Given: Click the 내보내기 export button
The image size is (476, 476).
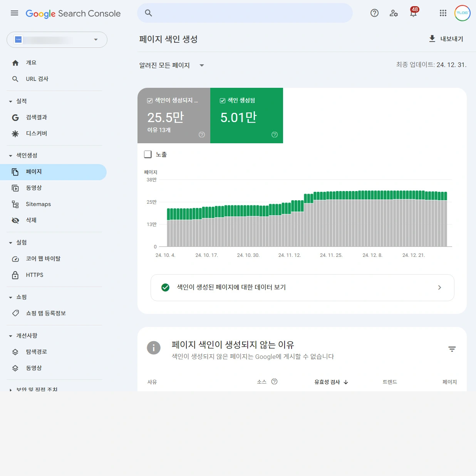Looking at the screenshot, I should pos(446,39).
